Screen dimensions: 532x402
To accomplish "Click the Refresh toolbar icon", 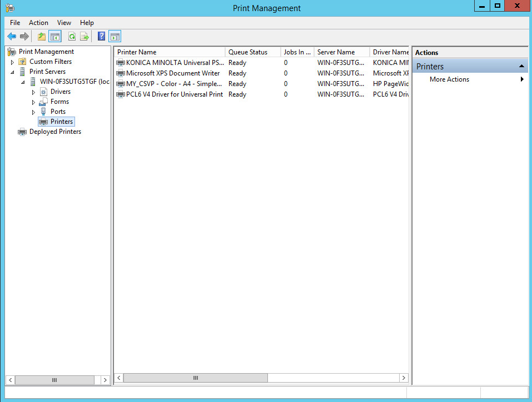I will pyautogui.click(x=72, y=36).
